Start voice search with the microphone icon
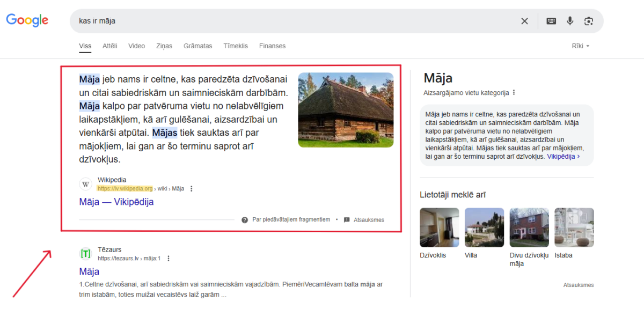This screenshot has height=309, width=644. [569, 21]
